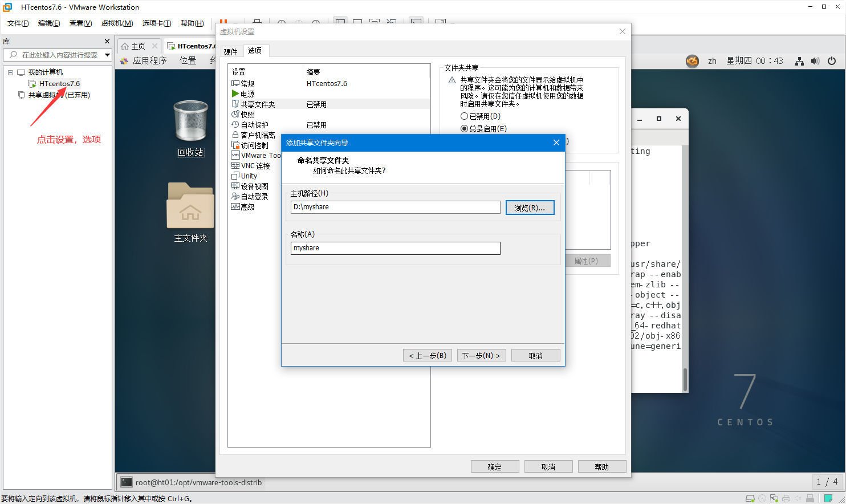Viewport: 846px width, 504px height.
Task: Select the Unity icon in settings list
Action: click(235, 176)
